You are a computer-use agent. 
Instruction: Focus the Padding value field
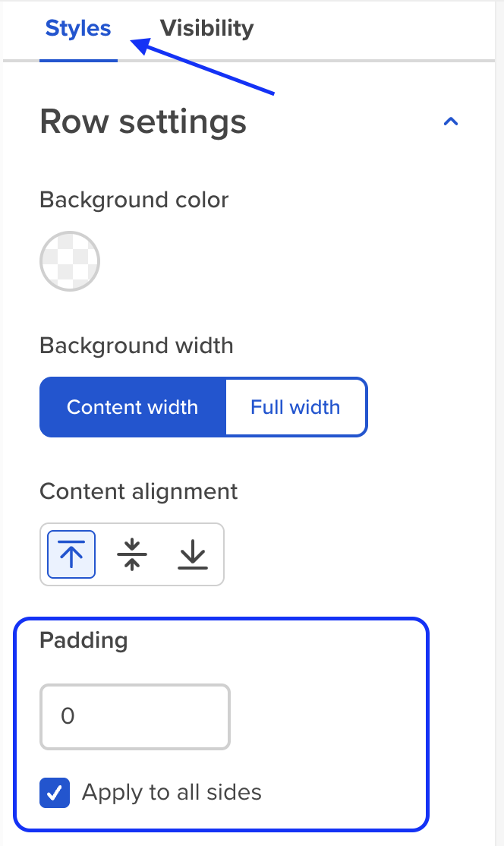tap(135, 716)
